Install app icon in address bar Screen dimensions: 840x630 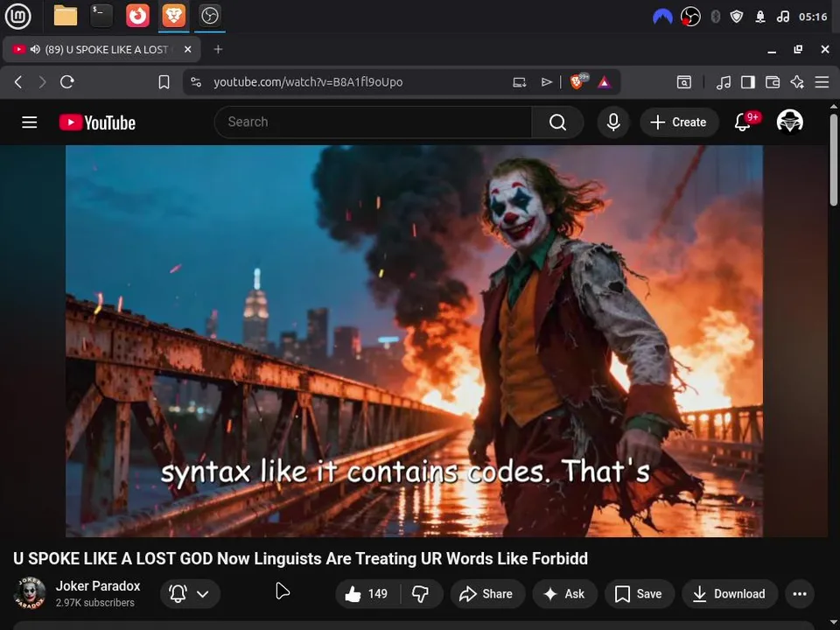pyautogui.click(x=519, y=82)
